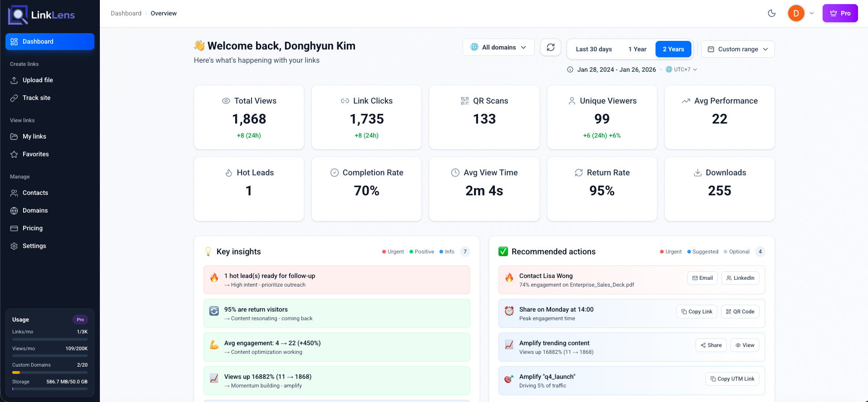Click the insights count badge 7
Screen dimensions: 868x402
pos(465,252)
